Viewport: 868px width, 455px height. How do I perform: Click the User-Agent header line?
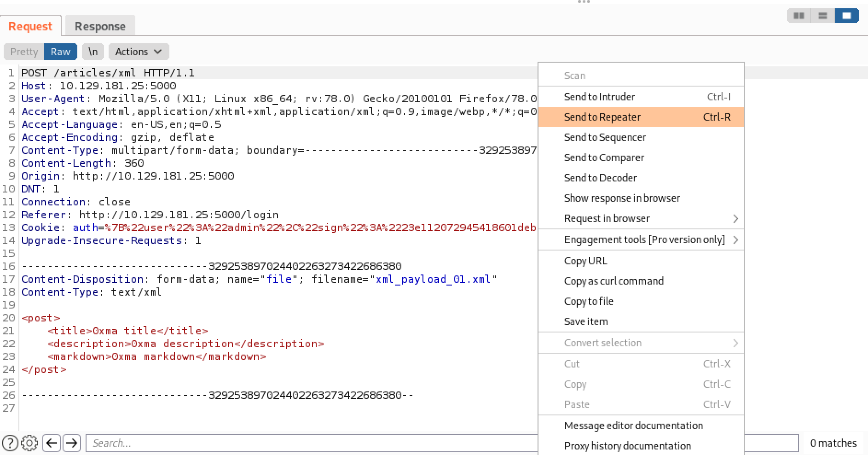(279, 99)
